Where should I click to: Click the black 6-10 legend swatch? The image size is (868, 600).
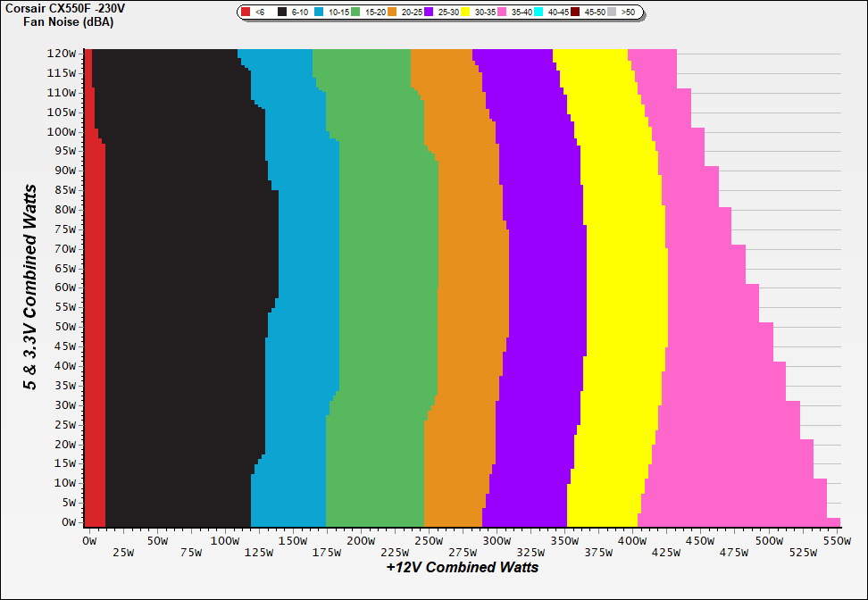click(x=282, y=12)
